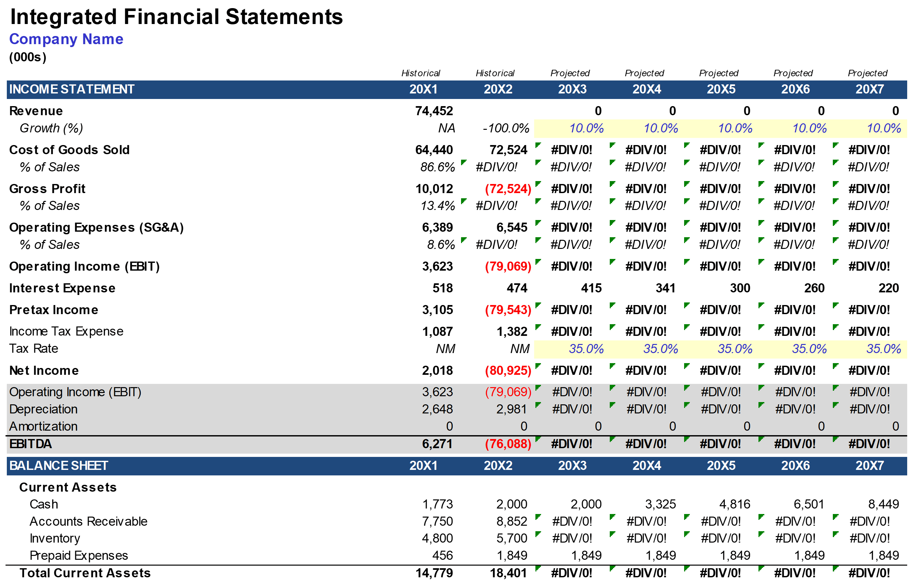Select 20X7 Net Income #DIV/0! error cell
The height and width of the screenshot is (588, 914).
pyautogui.click(x=869, y=371)
